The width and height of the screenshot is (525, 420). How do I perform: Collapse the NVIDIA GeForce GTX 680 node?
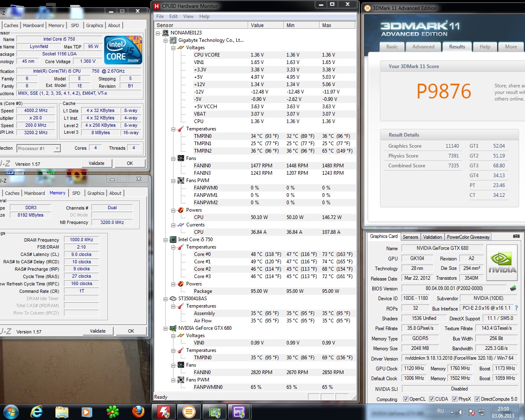click(166, 328)
